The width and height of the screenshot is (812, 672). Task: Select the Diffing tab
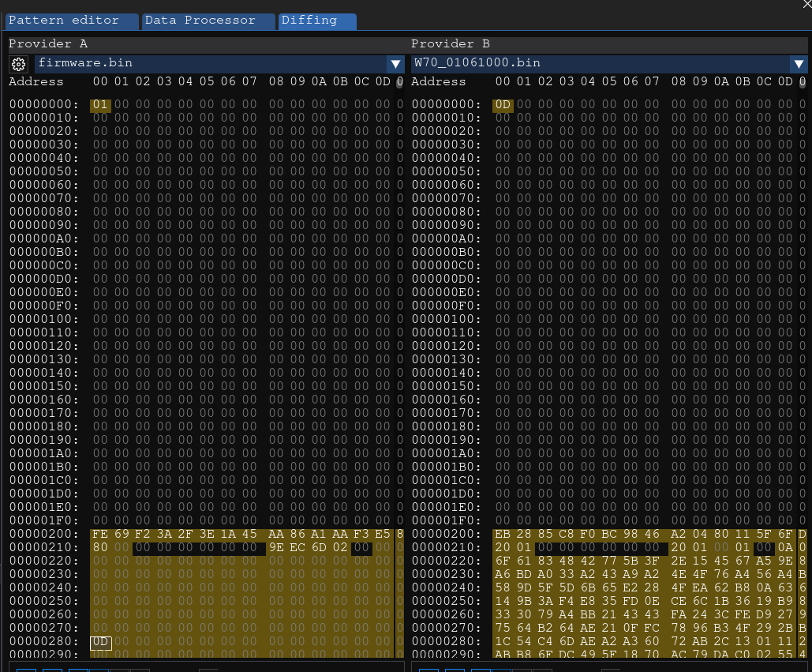[311, 21]
